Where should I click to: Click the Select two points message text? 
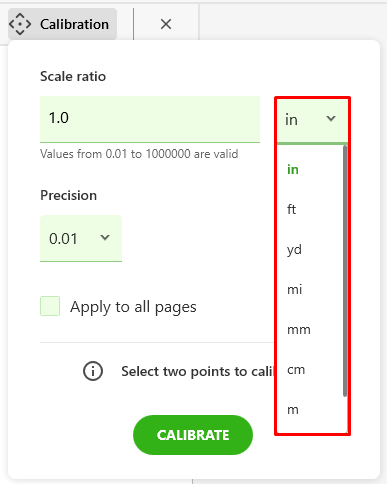point(197,372)
